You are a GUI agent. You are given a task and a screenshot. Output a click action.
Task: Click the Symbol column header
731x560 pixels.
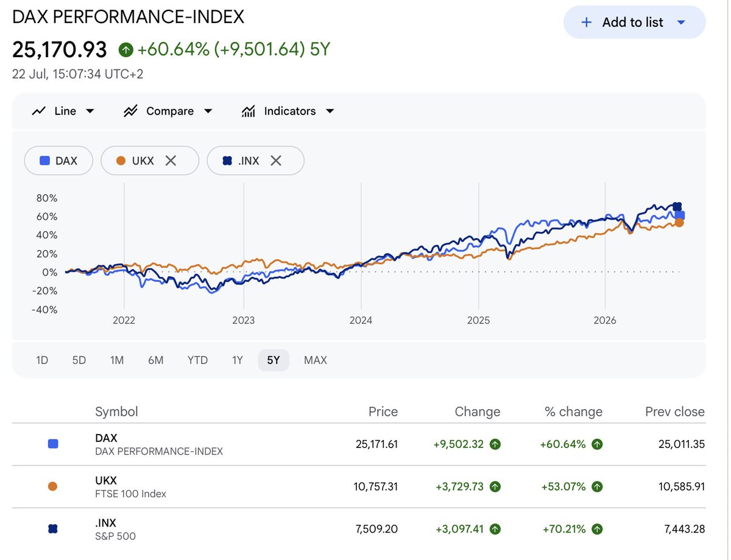click(116, 411)
